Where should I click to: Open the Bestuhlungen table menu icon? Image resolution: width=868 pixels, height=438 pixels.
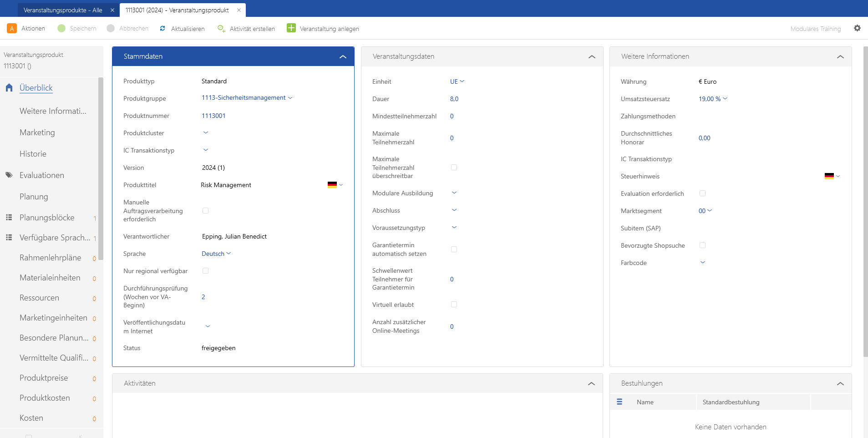(x=619, y=402)
